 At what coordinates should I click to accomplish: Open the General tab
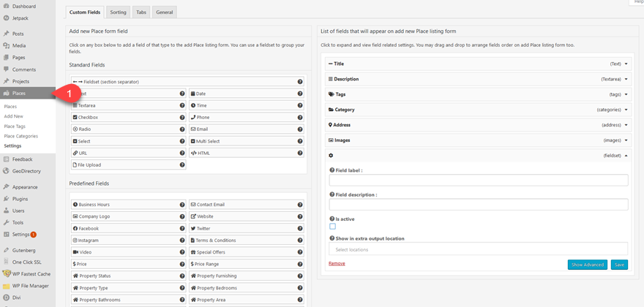click(164, 12)
